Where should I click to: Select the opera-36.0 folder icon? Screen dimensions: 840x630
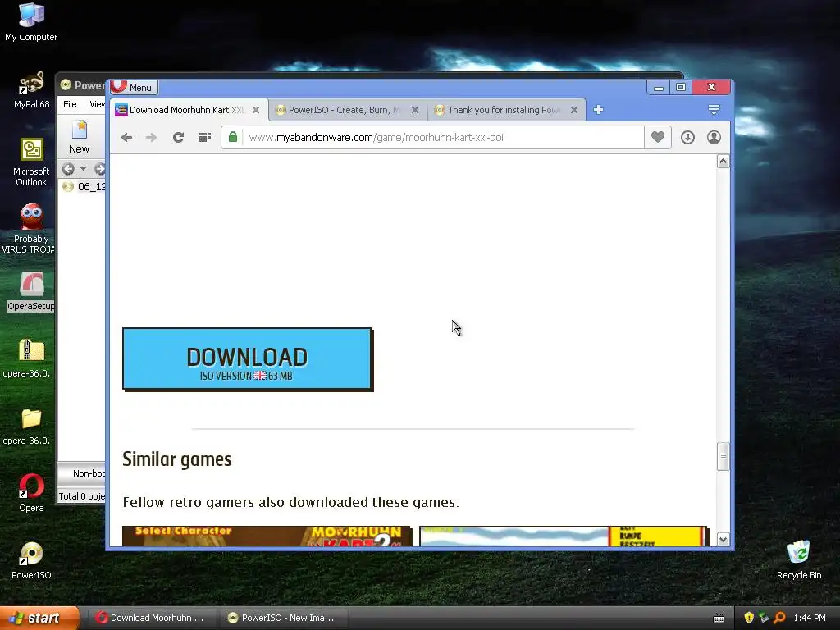pos(30,427)
